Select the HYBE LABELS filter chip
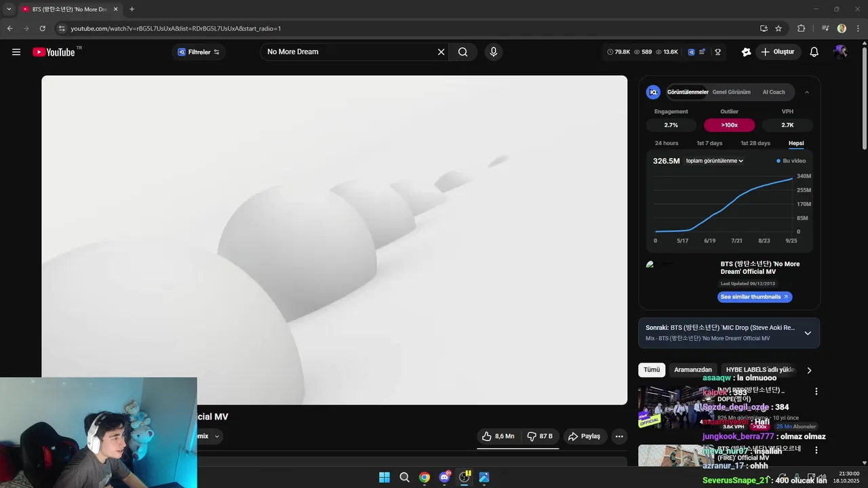 [x=759, y=370]
